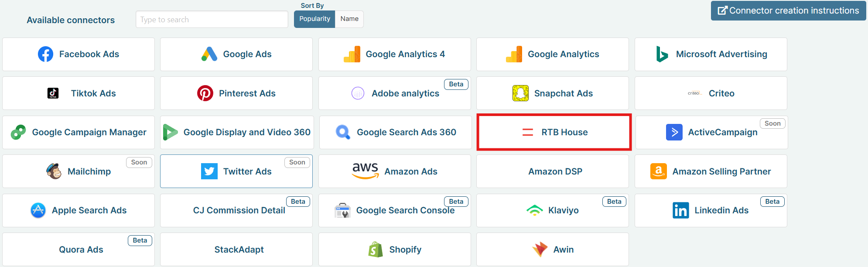Type in the connector search field

pos(212,20)
